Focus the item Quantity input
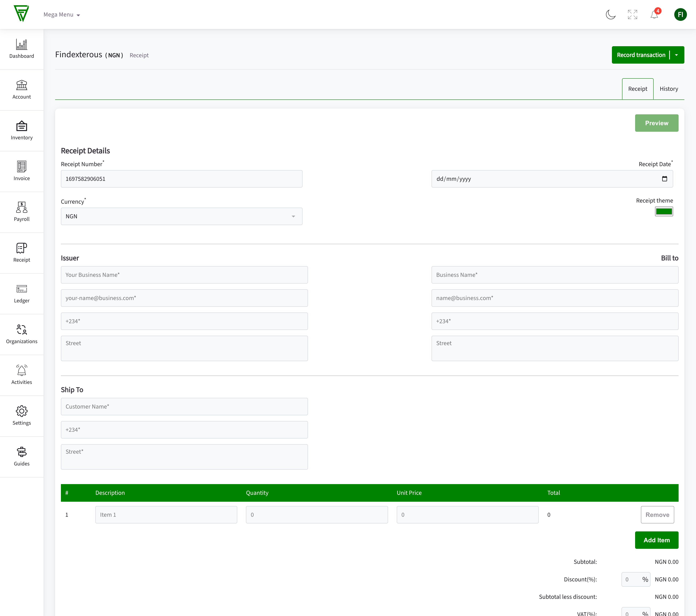The image size is (696, 616). pos(317,515)
